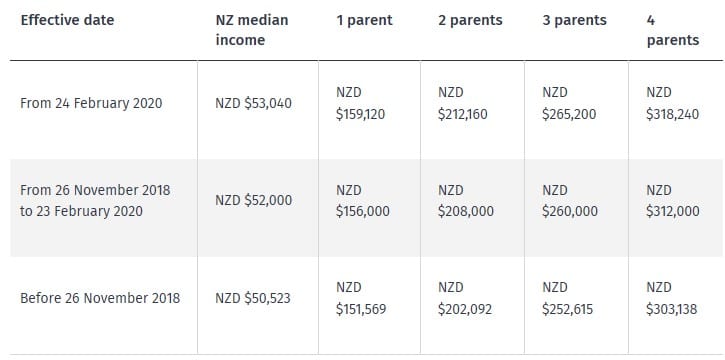Click the NZD $265,200 value
Screen dimensions: 725x360
point(569,103)
